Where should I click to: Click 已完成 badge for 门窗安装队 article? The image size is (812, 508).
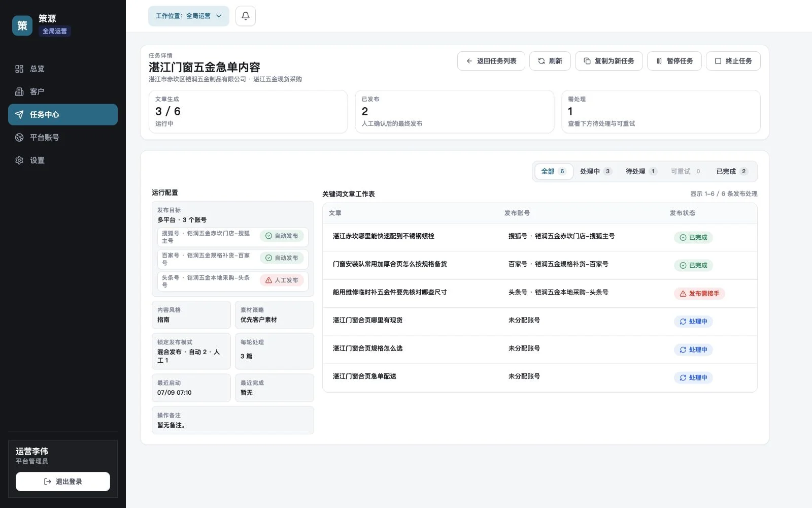(x=693, y=266)
